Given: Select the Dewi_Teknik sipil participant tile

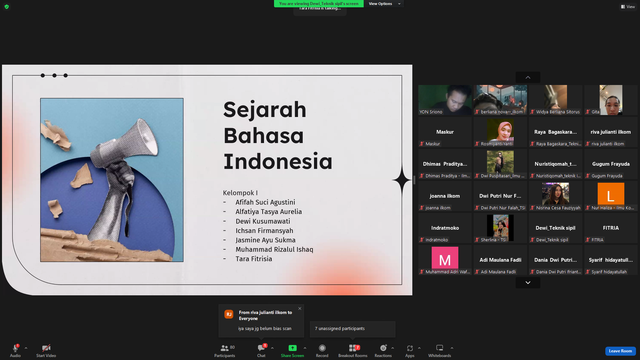Looking at the screenshot, I should pyautogui.click(x=556, y=228).
